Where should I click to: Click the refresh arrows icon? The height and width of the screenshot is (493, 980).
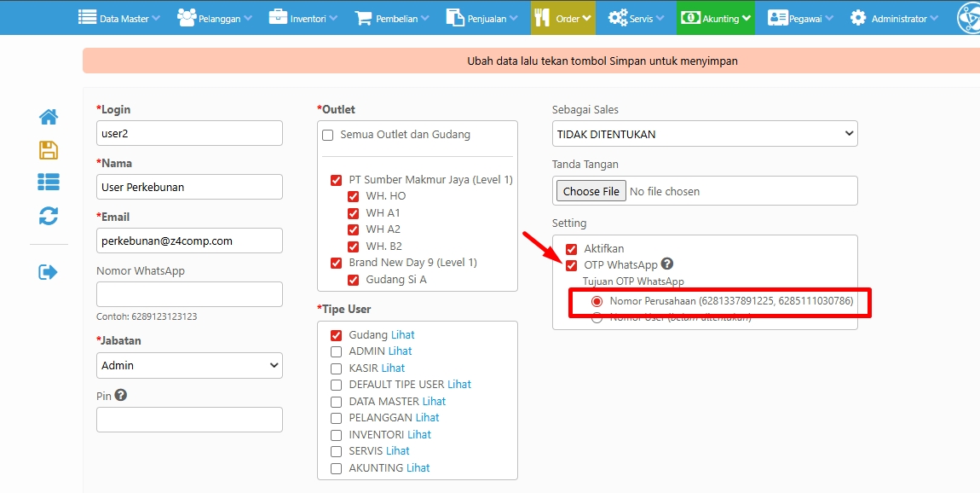point(49,216)
